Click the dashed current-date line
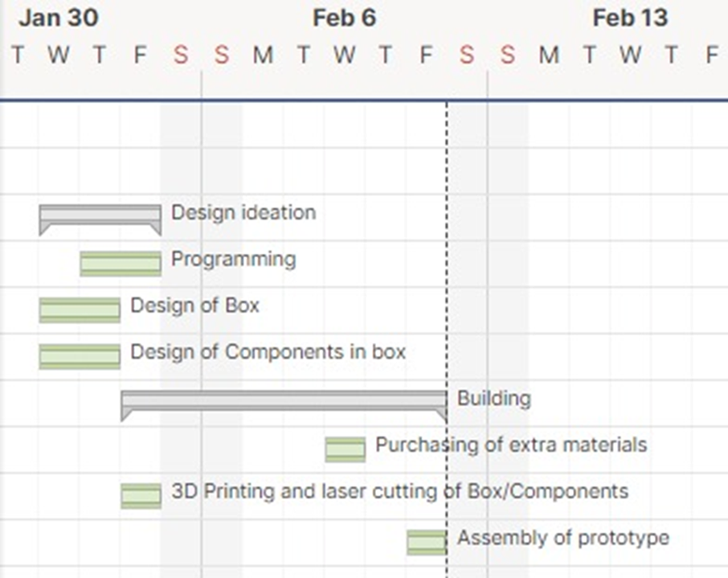Screen dimensions: 728x578 click(447, 339)
